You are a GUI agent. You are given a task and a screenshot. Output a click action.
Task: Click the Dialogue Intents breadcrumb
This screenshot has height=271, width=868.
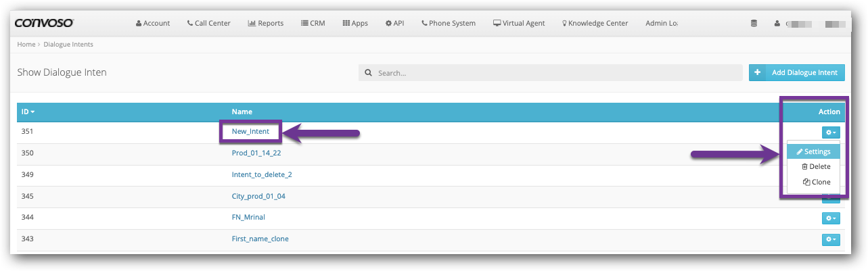[68, 45]
